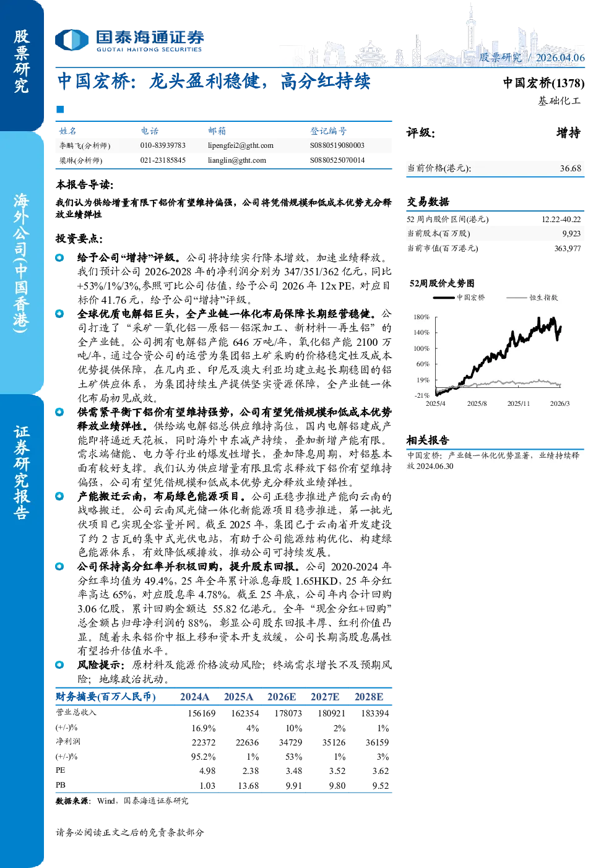Viewport: 614px width, 868px height.
Task: Click phone number 010-83939783
Action: 163,145
